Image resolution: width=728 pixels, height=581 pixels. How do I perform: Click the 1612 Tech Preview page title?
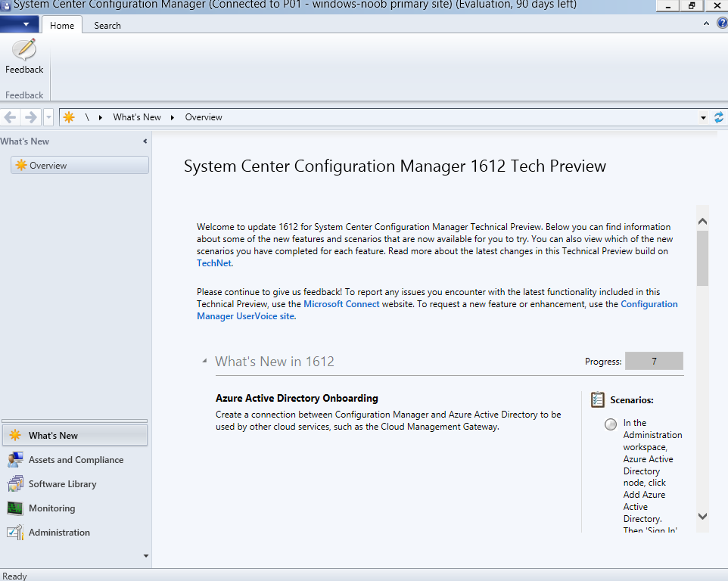tap(394, 166)
